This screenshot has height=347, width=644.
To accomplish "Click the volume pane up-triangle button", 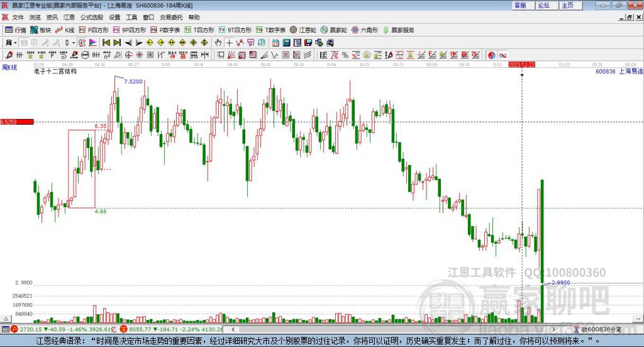I will coord(6,319).
